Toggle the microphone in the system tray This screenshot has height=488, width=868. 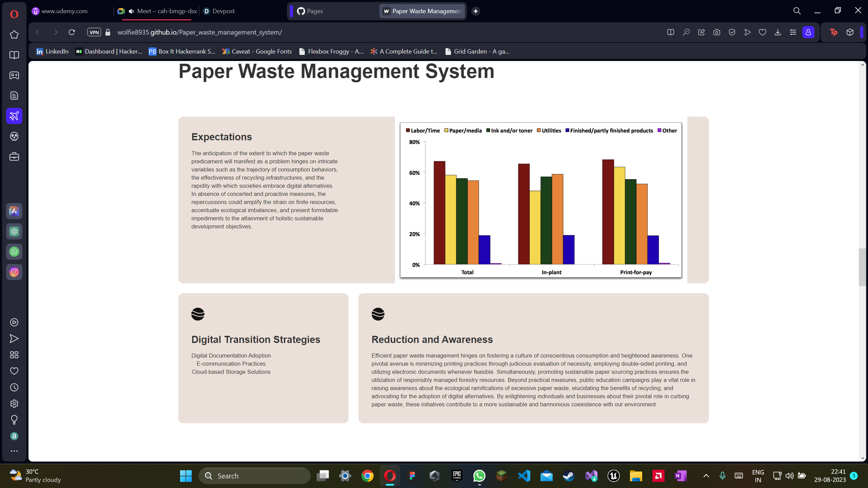click(722, 476)
